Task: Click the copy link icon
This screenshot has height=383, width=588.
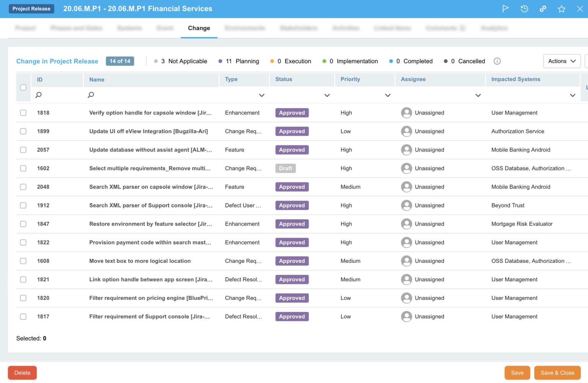Action: [543, 9]
